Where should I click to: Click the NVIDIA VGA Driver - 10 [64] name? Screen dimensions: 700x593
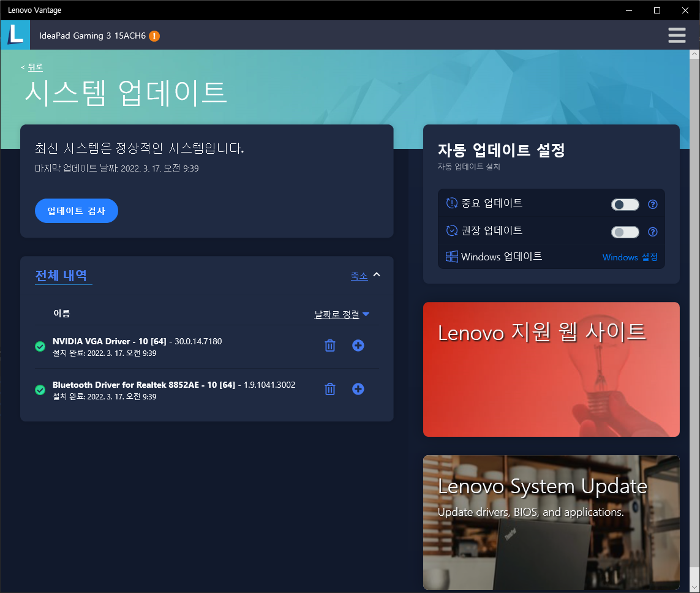110,341
